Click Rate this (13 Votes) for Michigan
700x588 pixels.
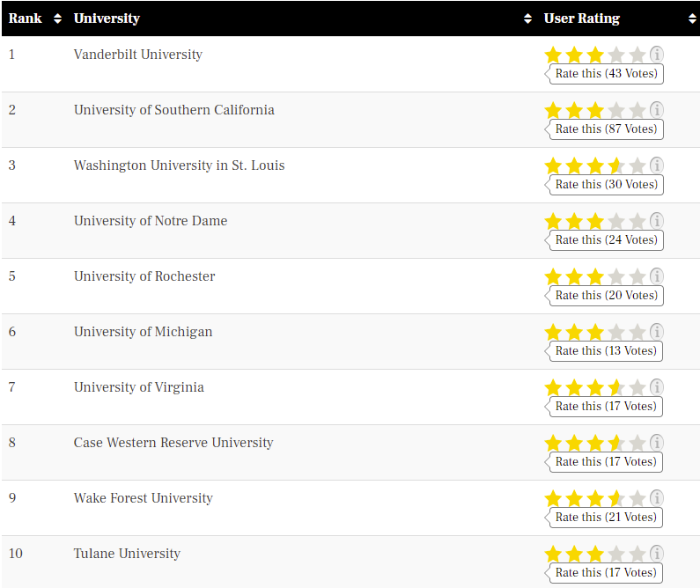(x=606, y=351)
